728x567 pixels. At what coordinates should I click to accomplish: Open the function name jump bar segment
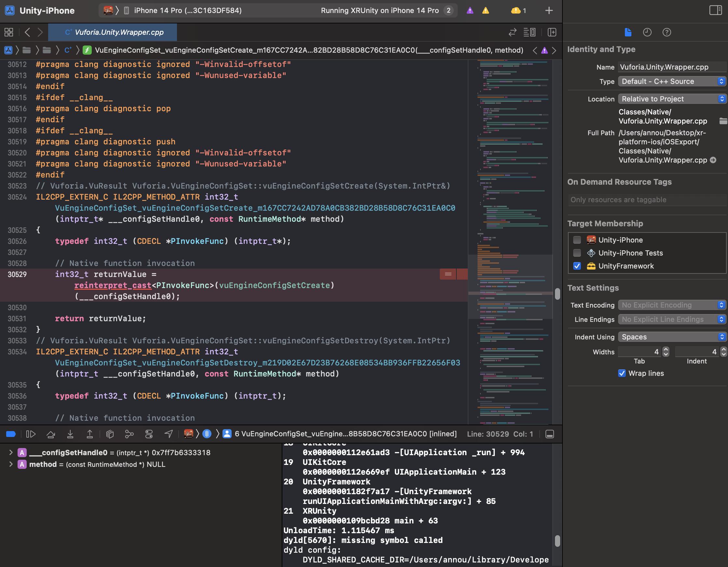(x=303, y=50)
